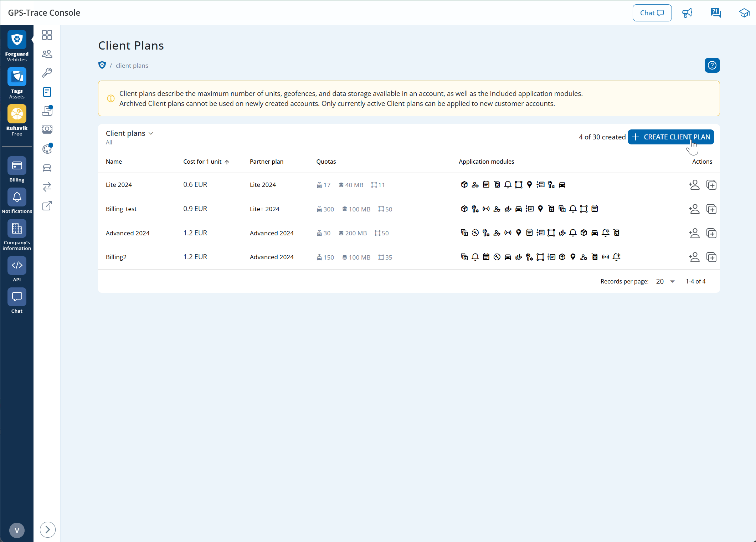Click the Chat button in top bar
This screenshot has height=542, width=756.
coord(652,13)
